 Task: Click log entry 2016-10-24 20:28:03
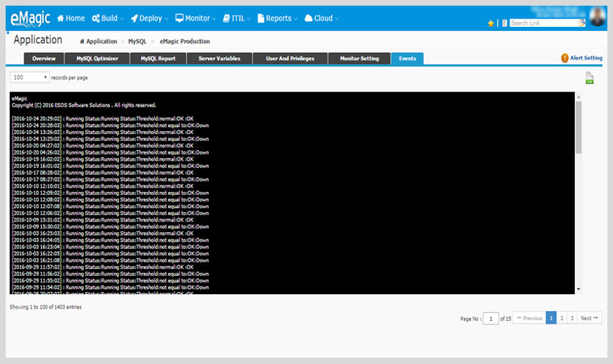[110, 126]
